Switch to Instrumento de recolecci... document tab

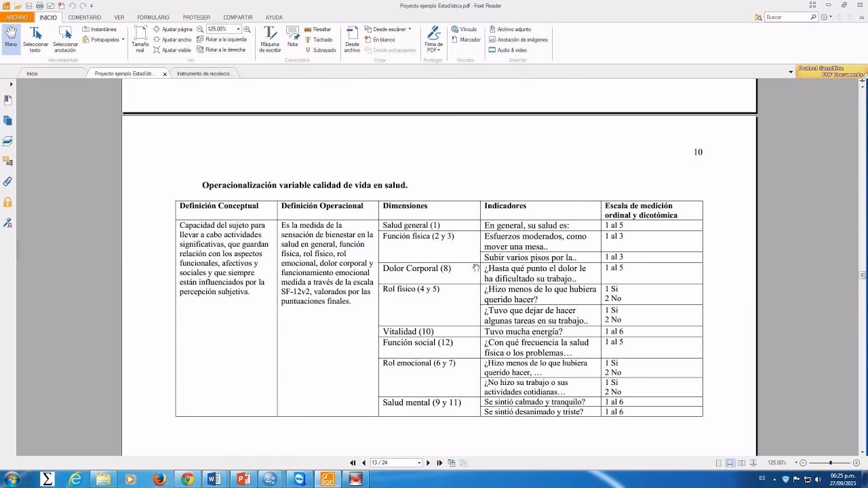(x=205, y=73)
